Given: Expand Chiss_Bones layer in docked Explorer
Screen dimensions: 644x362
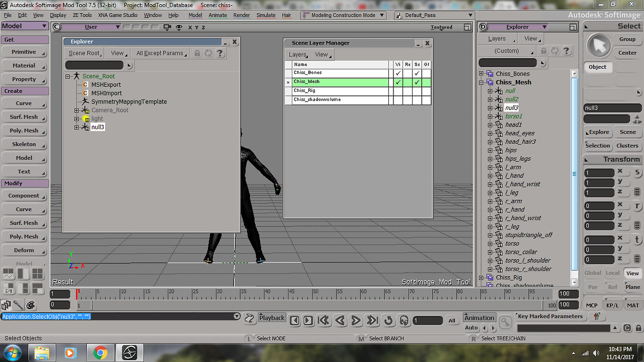Looking at the screenshot, I should (481, 74).
